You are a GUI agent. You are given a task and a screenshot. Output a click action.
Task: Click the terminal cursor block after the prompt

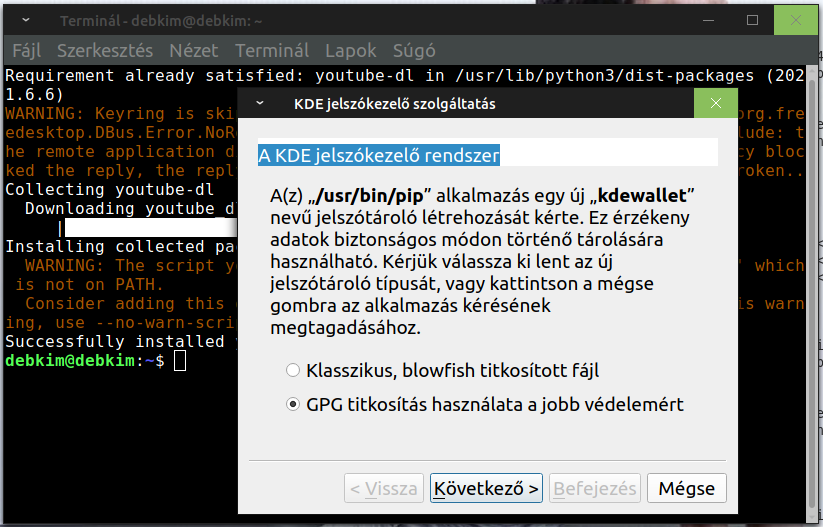pos(180,361)
